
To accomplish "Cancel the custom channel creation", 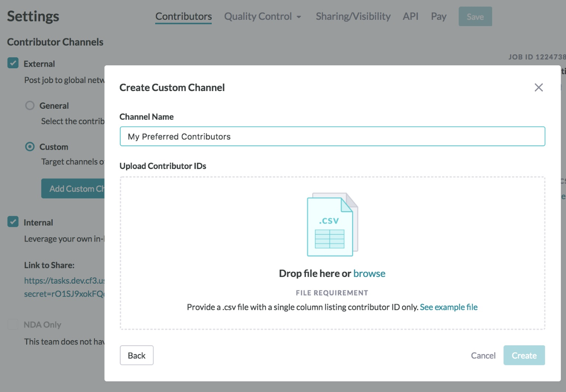I will click(x=483, y=356).
